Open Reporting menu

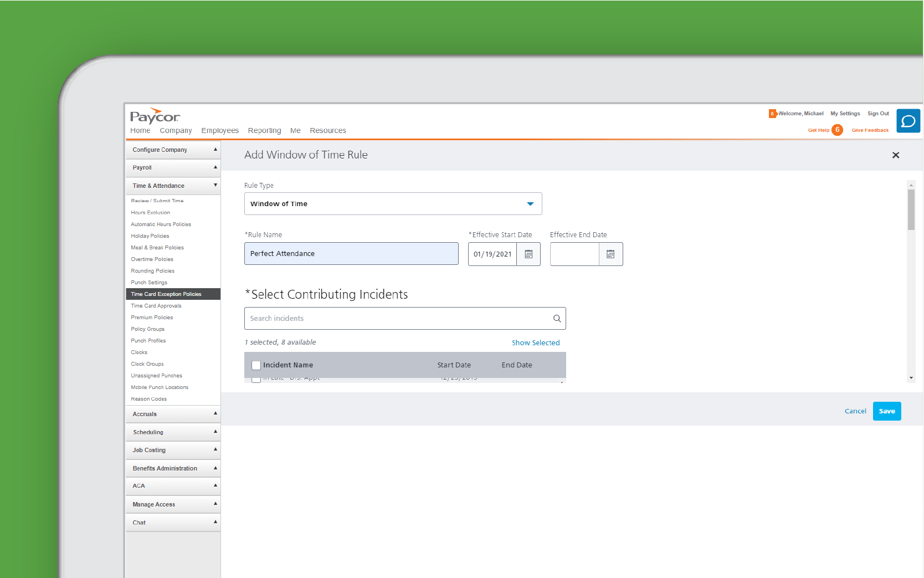tap(264, 131)
